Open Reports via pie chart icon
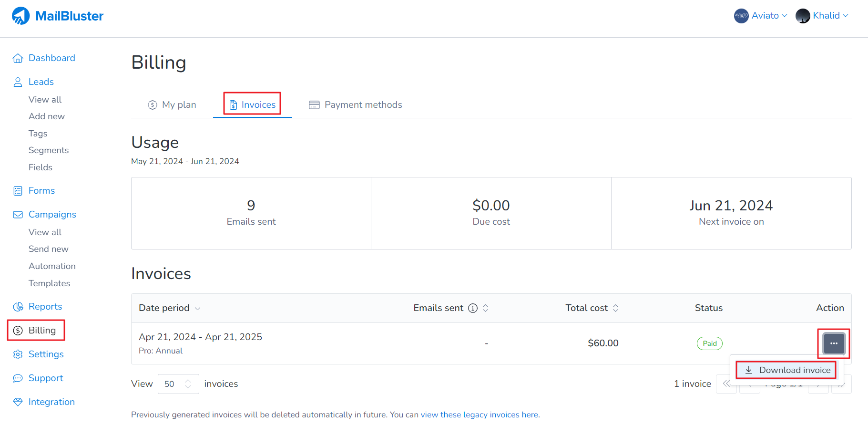The height and width of the screenshot is (436, 868). pyautogui.click(x=18, y=307)
